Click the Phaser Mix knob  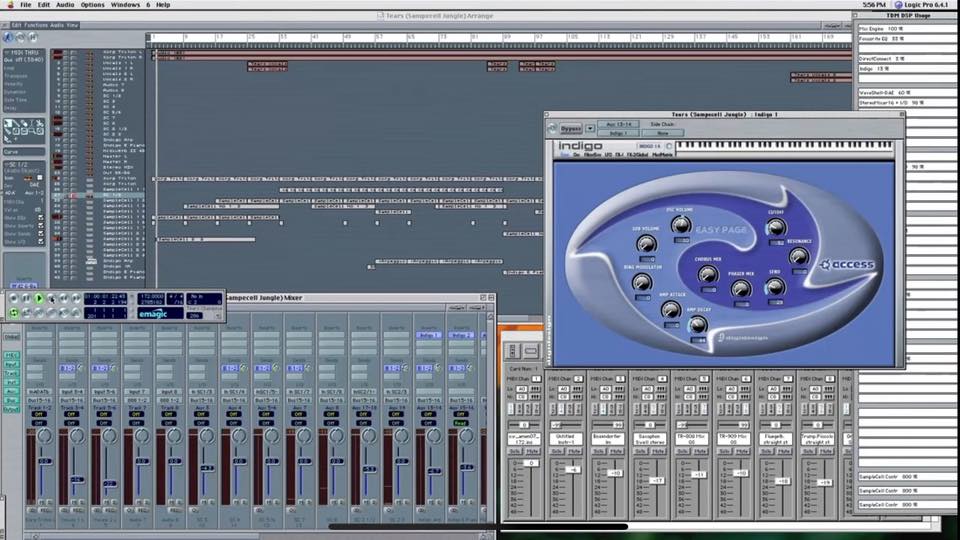(741, 288)
